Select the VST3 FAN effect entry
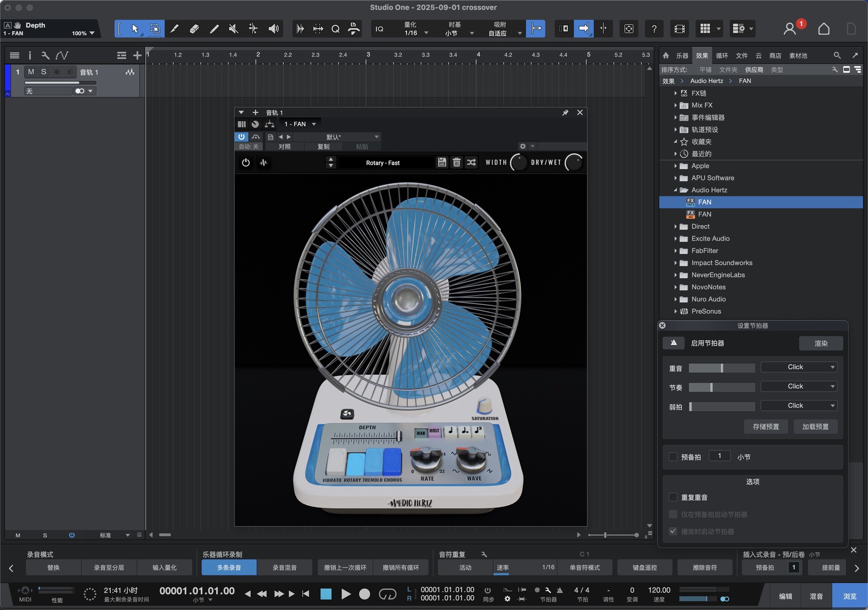The image size is (868, 610). (x=761, y=202)
